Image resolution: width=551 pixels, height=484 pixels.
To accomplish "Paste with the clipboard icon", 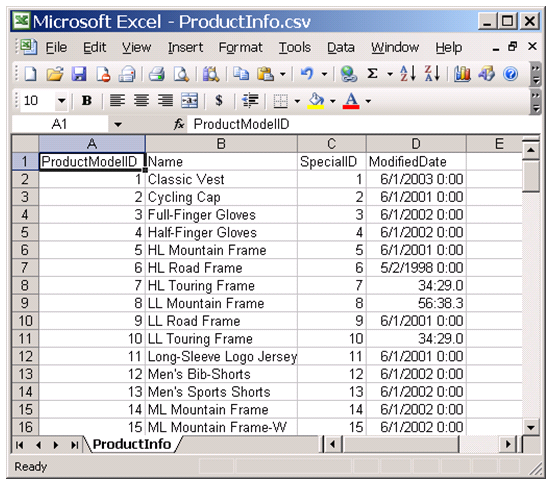I will (x=266, y=74).
